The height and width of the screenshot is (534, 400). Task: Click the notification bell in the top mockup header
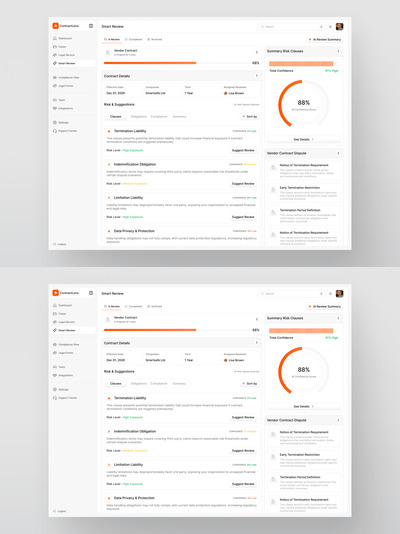coord(330,27)
